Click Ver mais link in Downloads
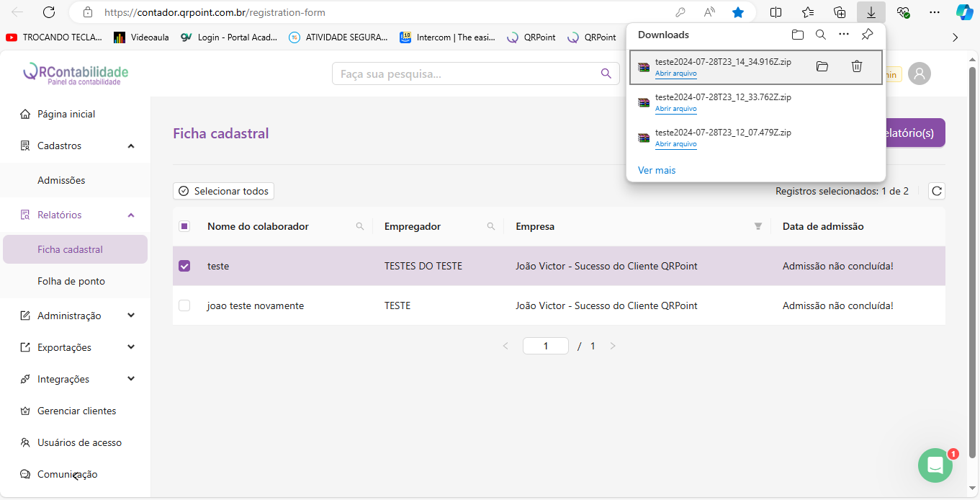The height and width of the screenshot is (500, 980). [656, 170]
